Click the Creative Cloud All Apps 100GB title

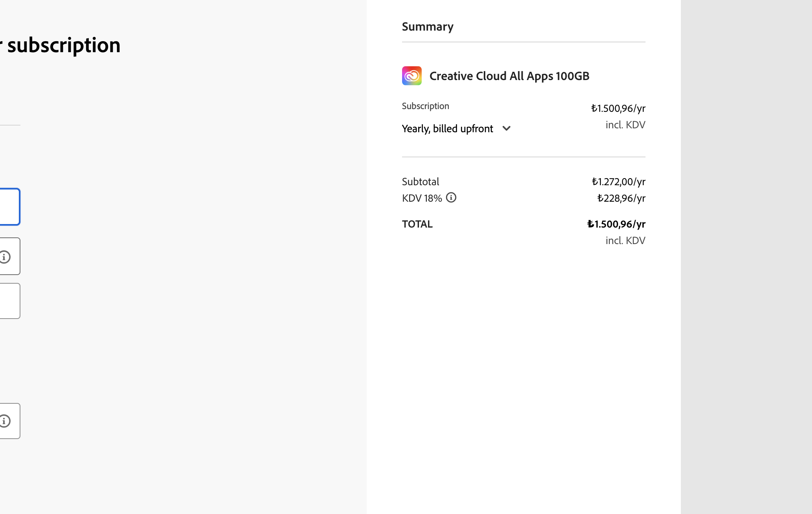(x=509, y=76)
